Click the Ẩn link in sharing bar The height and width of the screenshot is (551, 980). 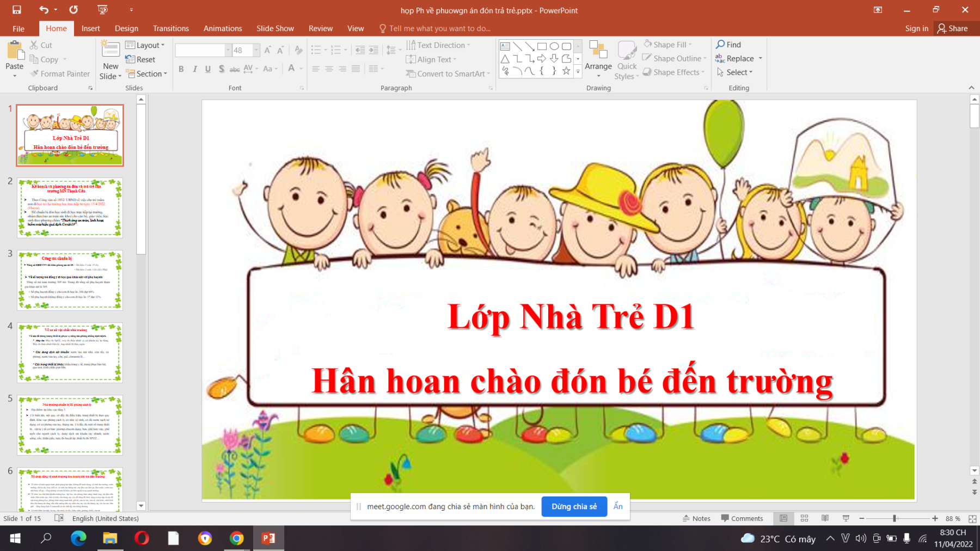point(618,506)
